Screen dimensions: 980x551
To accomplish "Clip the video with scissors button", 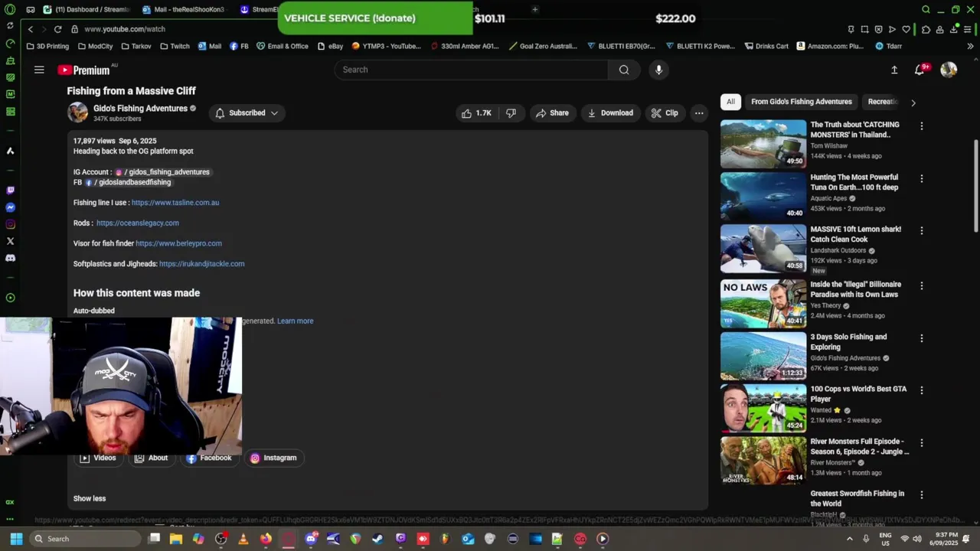I will click(x=665, y=113).
